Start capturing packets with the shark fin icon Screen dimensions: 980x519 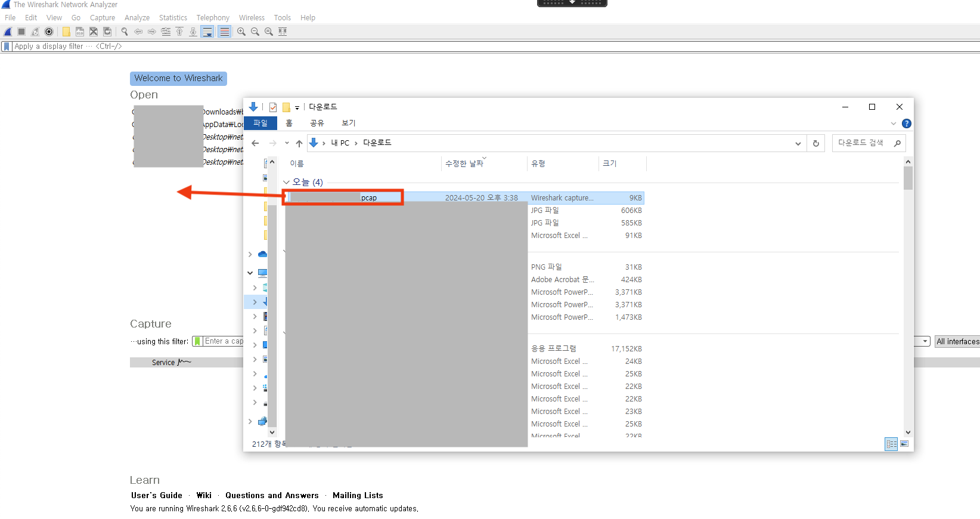8,32
